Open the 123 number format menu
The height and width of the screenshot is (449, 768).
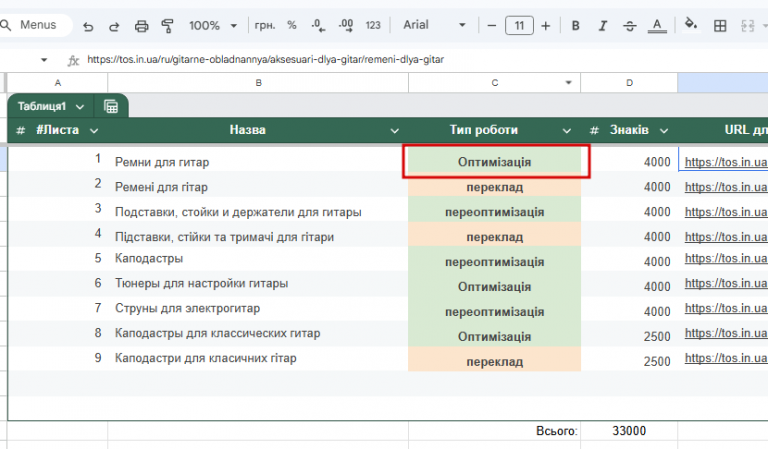(x=373, y=26)
